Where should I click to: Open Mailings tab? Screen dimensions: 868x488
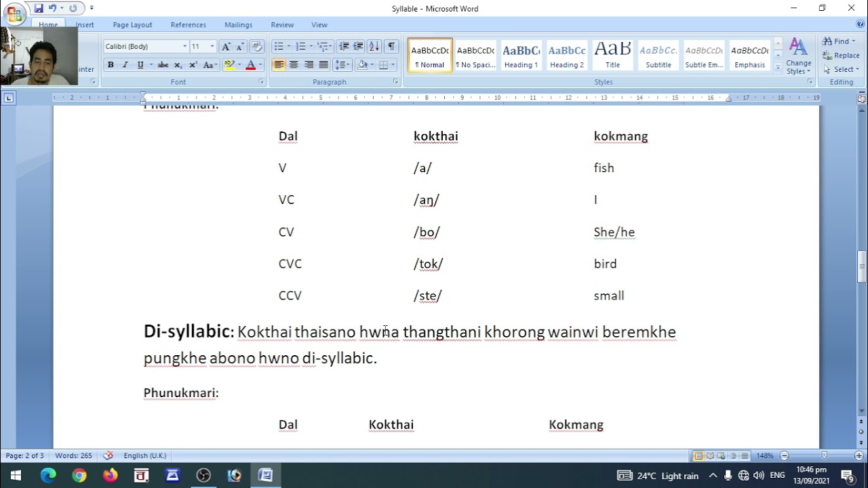(239, 25)
